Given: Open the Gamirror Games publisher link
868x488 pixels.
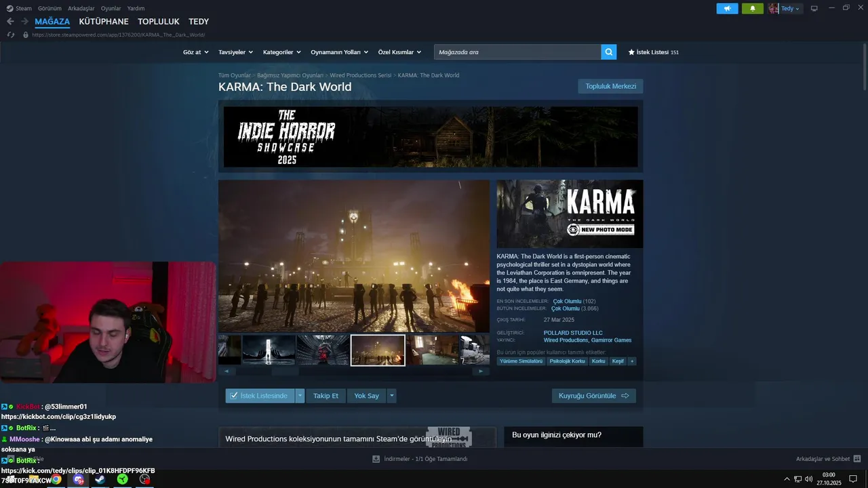Looking at the screenshot, I should click(x=611, y=340).
